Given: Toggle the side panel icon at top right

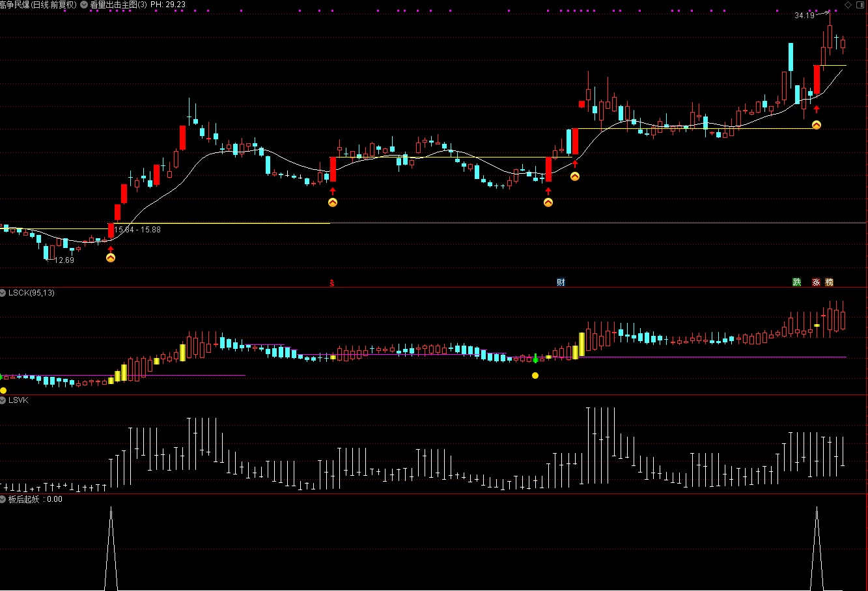Looking at the screenshot, I should click(x=861, y=5).
